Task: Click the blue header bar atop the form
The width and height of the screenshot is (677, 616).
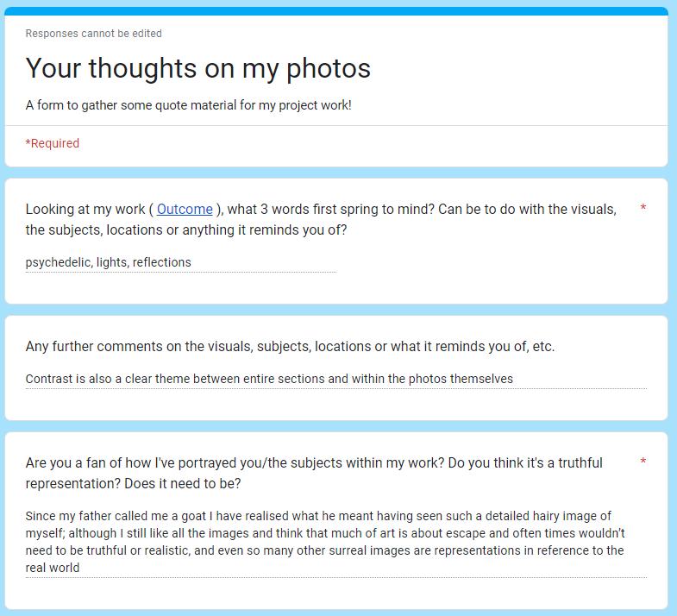Action: point(336,10)
